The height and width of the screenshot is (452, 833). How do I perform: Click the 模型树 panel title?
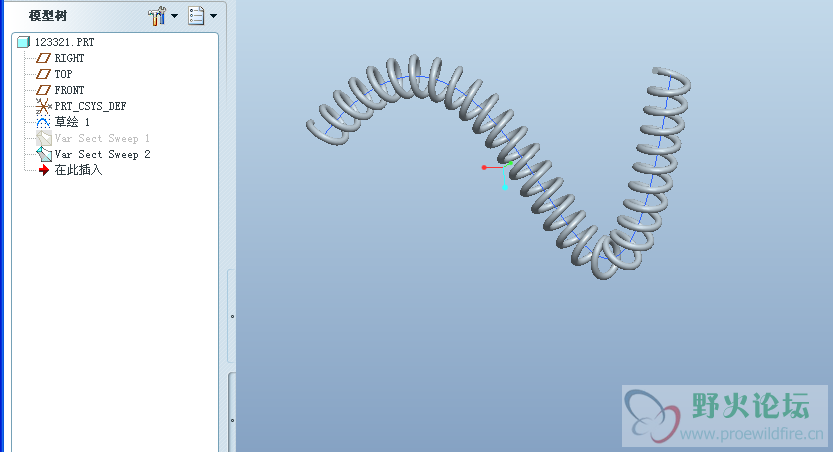48,16
